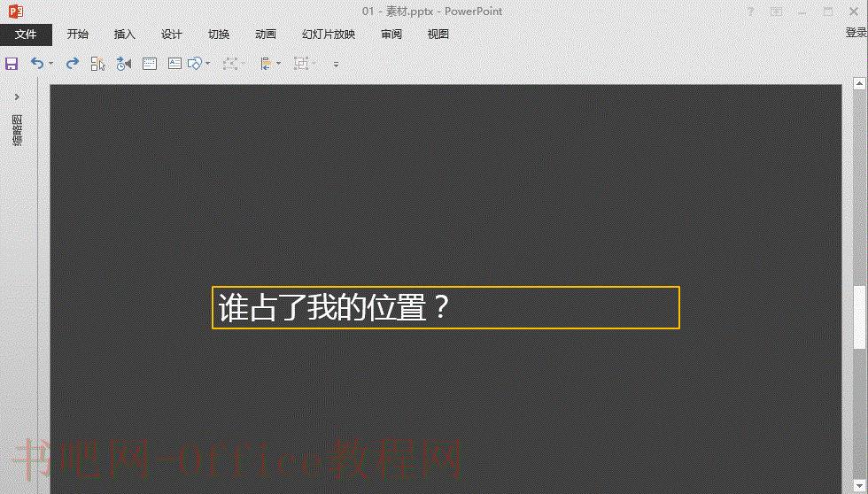Switch to the 动画 ribbon tab

pyautogui.click(x=266, y=35)
